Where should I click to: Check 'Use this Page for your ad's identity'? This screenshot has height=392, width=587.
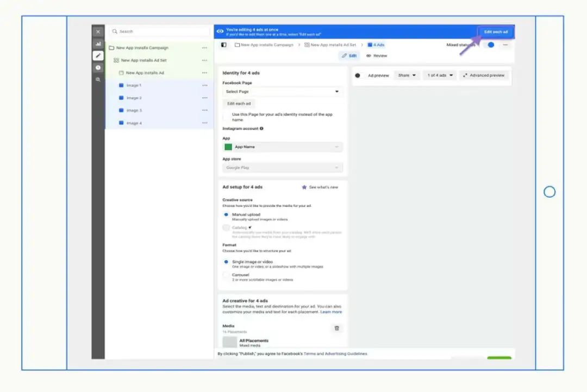[226, 117]
